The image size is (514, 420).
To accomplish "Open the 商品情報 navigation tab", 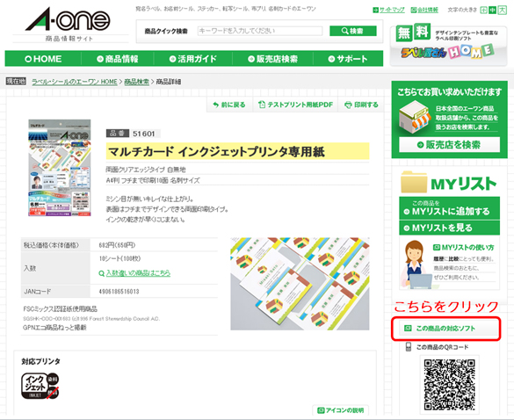I will (x=118, y=59).
